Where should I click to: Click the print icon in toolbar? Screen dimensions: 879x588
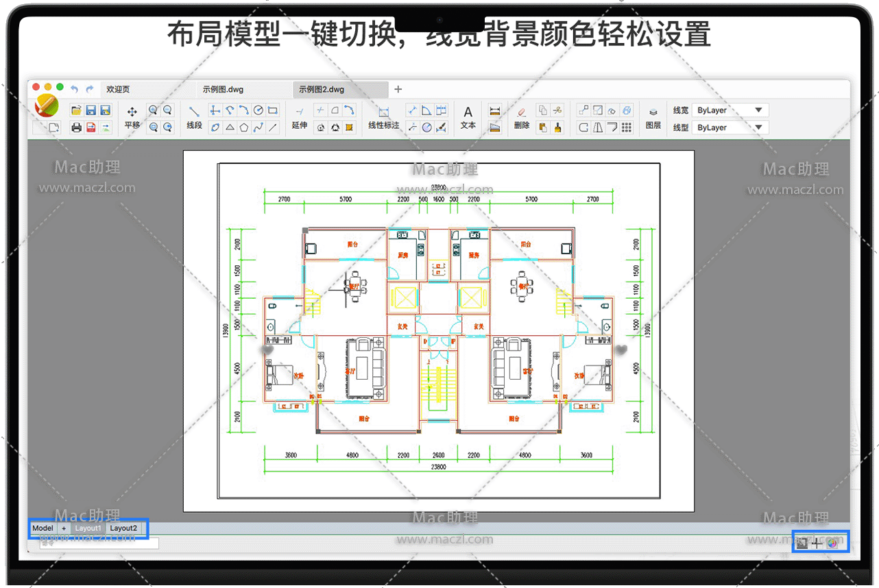pyautogui.click(x=77, y=127)
